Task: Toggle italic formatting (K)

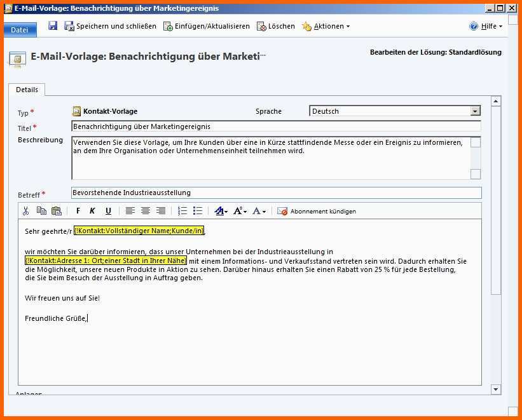Action: tap(92, 211)
